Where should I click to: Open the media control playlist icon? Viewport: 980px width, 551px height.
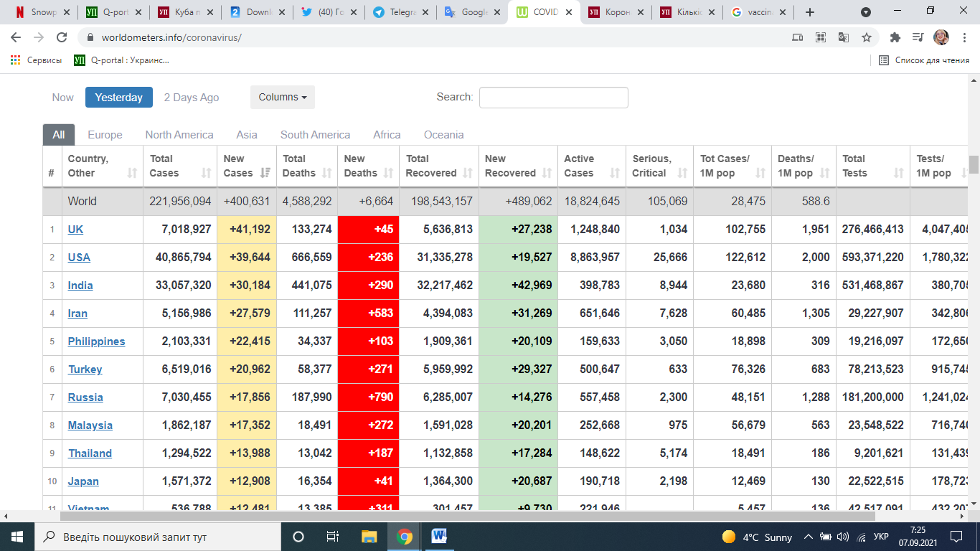pos(918,37)
